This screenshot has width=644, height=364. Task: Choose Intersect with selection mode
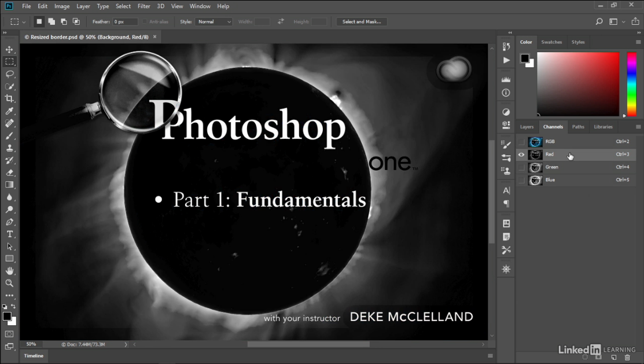click(x=76, y=21)
